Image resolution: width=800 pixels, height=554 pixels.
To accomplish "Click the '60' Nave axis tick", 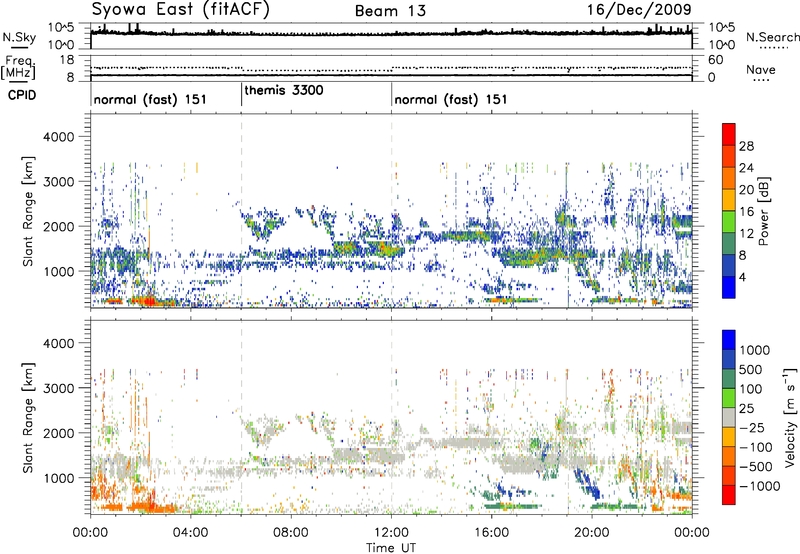I will 715,60.
